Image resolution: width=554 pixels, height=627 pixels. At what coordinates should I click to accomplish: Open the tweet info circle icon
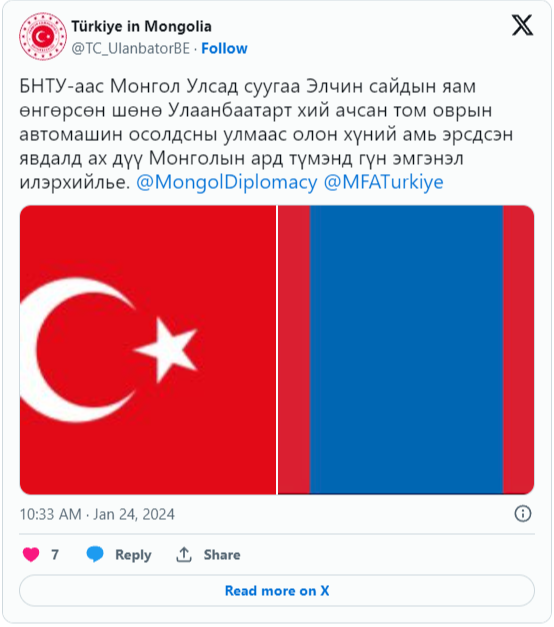click(x=523, y=513)
